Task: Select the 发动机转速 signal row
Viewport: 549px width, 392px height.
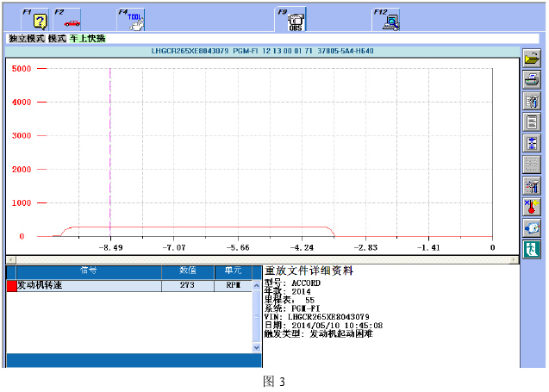Action: coord(129,286)
